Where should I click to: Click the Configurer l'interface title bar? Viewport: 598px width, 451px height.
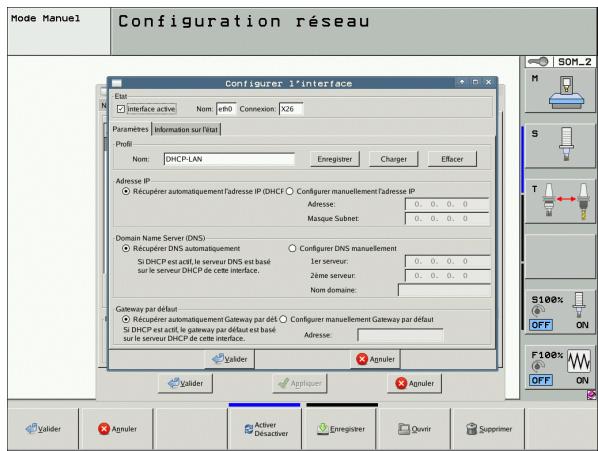click(x=288, y=83)
